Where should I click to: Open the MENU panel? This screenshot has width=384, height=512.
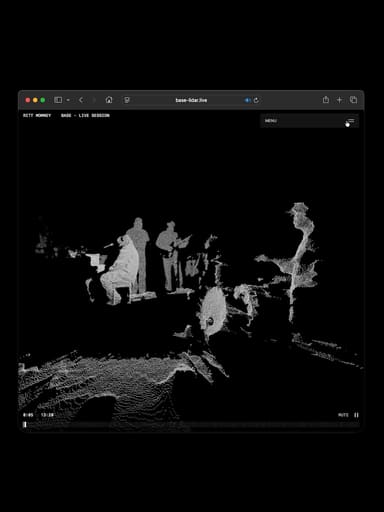309,121
